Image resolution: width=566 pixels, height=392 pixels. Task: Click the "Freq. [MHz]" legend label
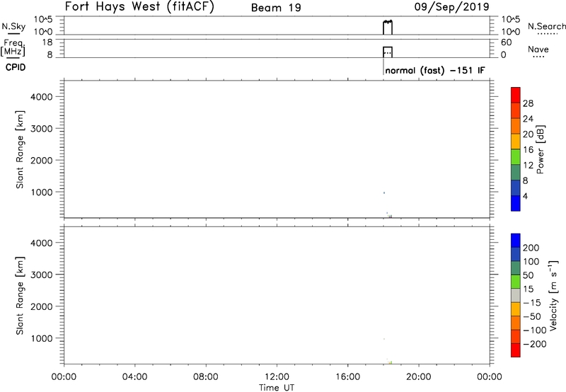pos(13,47)
